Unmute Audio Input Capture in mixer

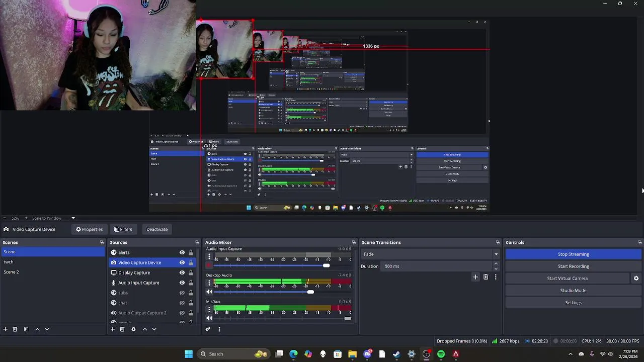pos(209,265)
